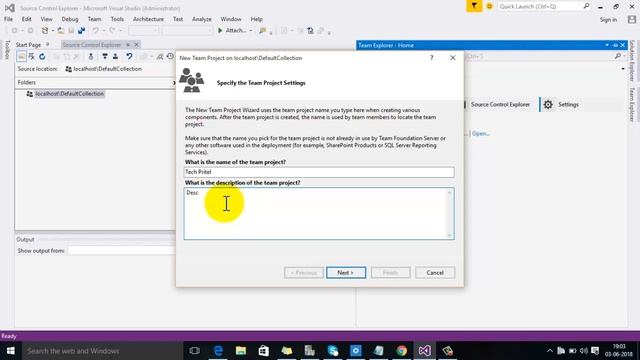Click the team project description text area

(x=319, y=213)
